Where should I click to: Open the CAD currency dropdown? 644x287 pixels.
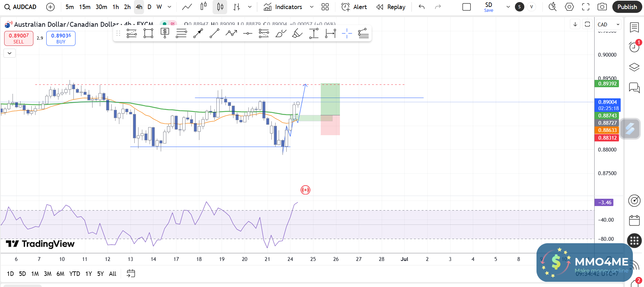[608, 24]
